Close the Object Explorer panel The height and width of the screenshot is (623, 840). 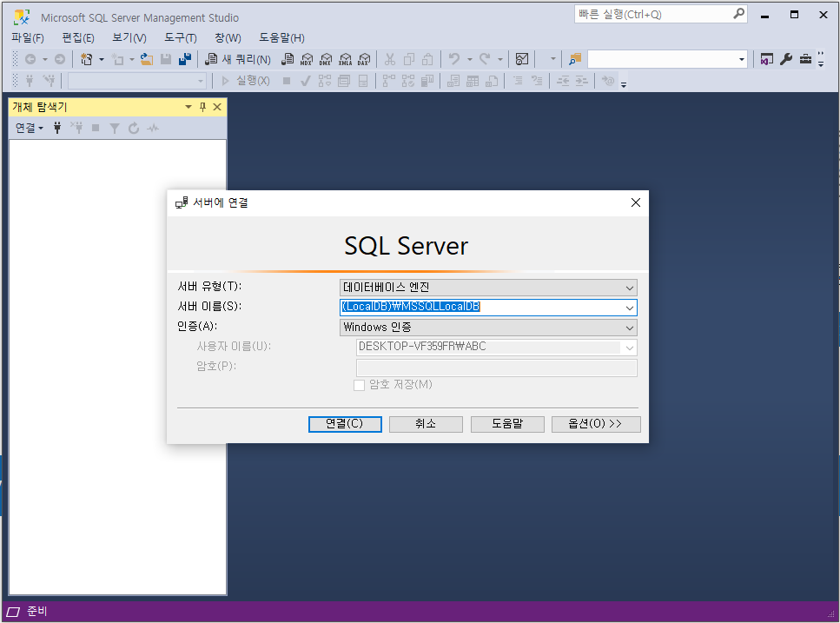tap(217, 107)
